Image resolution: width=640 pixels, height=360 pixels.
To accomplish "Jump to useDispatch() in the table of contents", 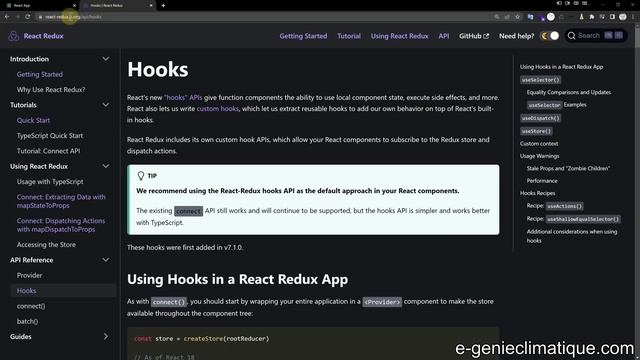I will pyautogui.click(x=540, y=118).
